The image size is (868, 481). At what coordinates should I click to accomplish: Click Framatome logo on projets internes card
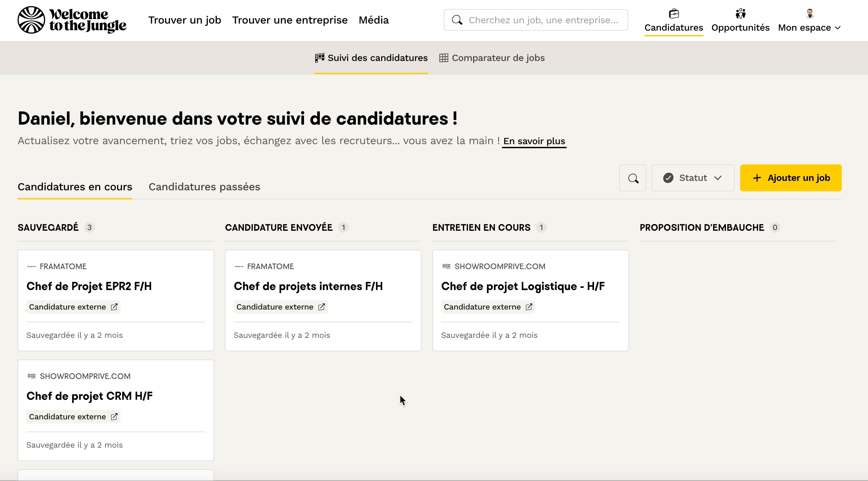239,266
